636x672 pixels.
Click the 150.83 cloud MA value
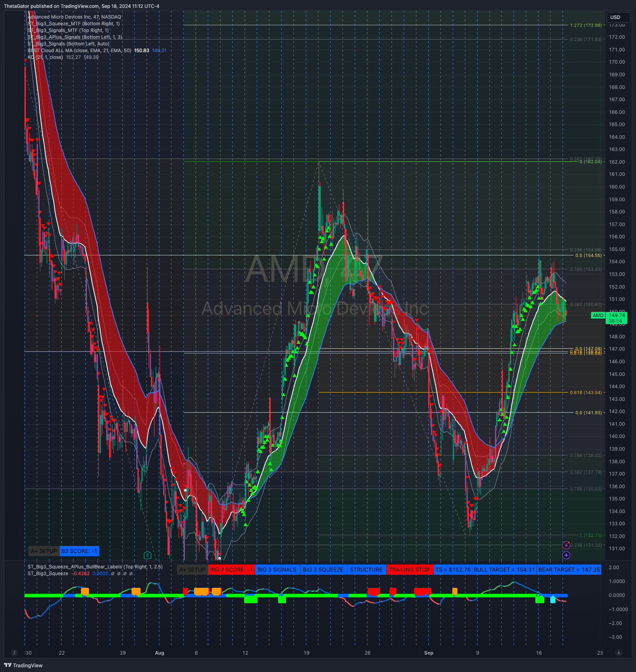(x=141, y=51)
